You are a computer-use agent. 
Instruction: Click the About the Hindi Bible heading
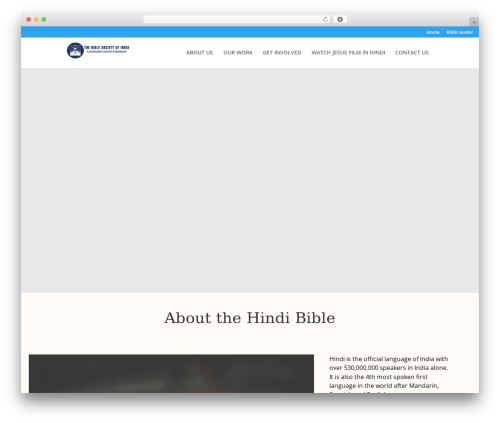(250, 318)
